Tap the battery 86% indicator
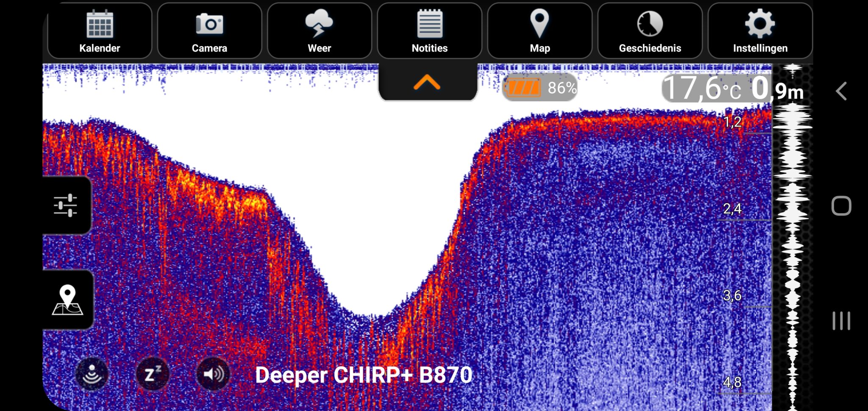Screen dimensions: 868x411 pyautogui.click(x=540, y=89)
